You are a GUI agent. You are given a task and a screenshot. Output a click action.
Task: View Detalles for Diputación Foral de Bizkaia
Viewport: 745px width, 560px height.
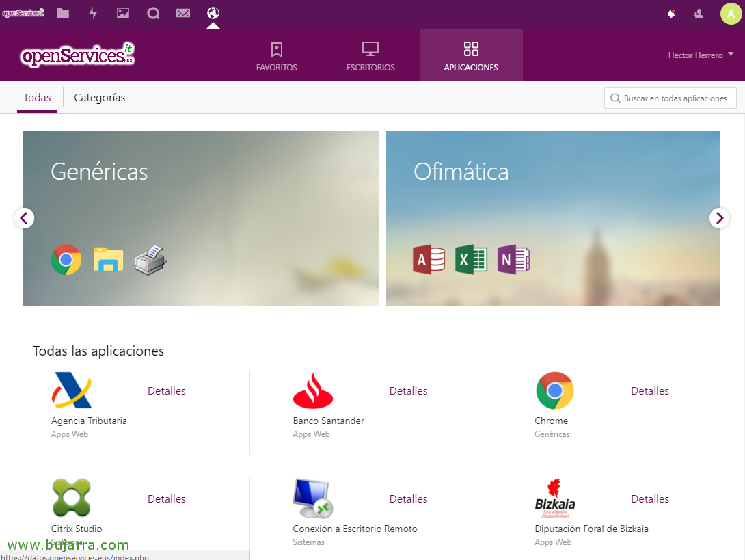pyautogui.click(x=649, y=499)
